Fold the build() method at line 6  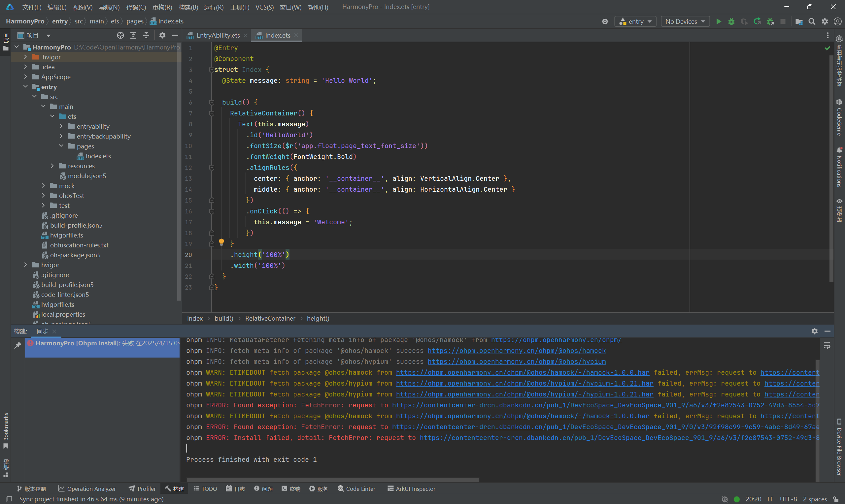pyautogui.click(x=211, y=102)
